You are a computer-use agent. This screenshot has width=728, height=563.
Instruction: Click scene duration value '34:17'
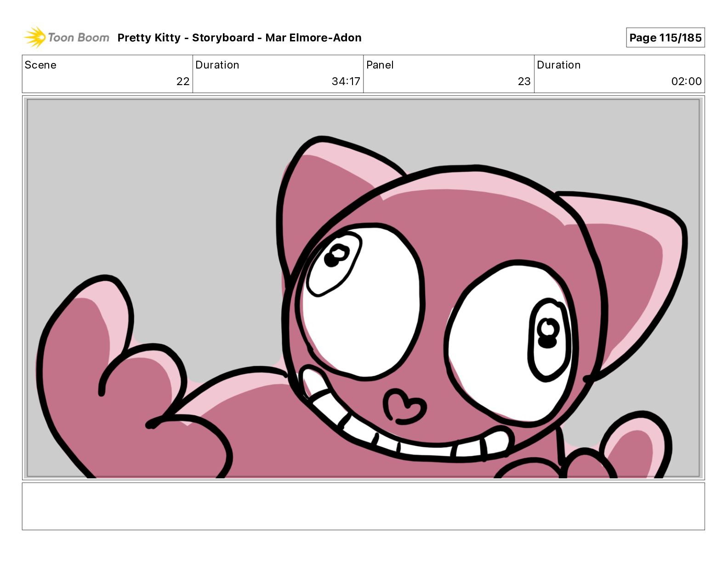pos(346,81)
